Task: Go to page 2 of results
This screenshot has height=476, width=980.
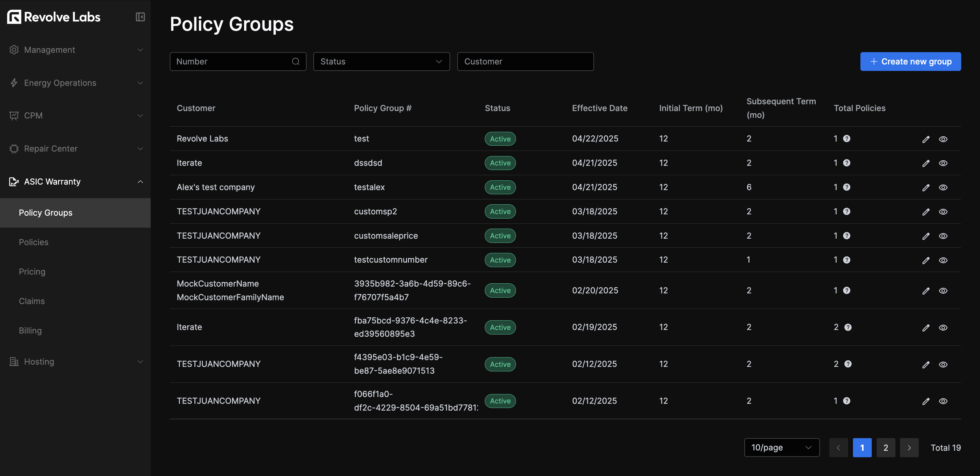Action: [x=886, y=448]
